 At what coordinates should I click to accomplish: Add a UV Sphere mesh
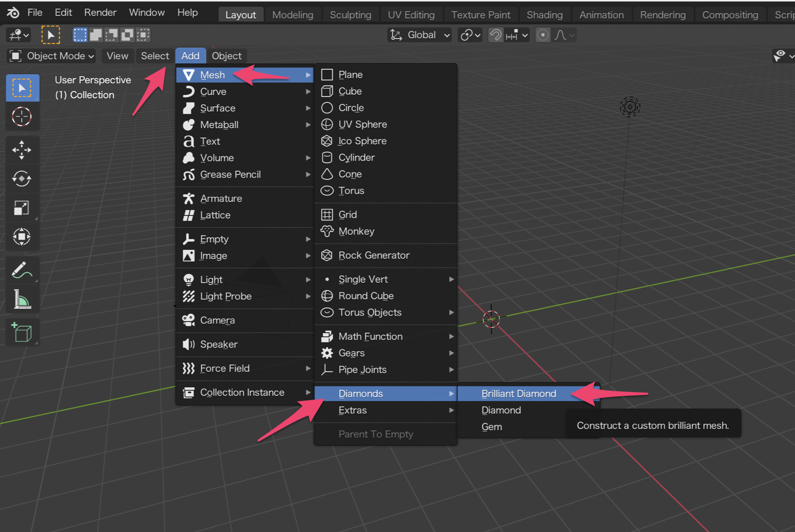[386, 124]
